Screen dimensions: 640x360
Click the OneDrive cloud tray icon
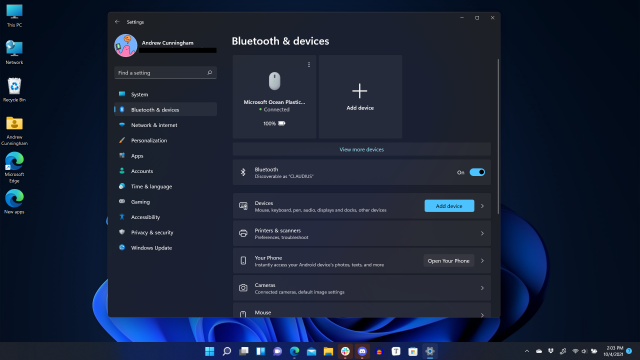pos(539,351)
